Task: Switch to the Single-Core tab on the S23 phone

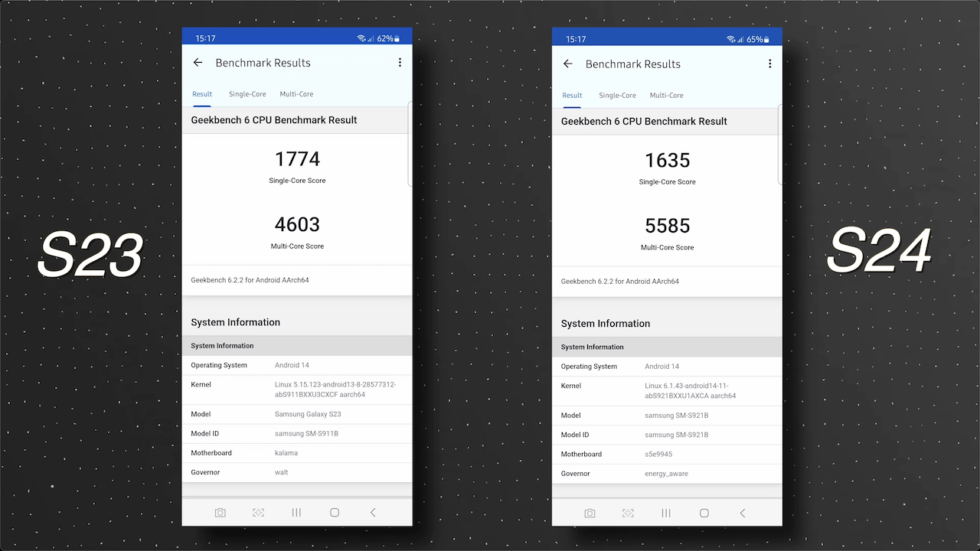Action: click(247, 94)
